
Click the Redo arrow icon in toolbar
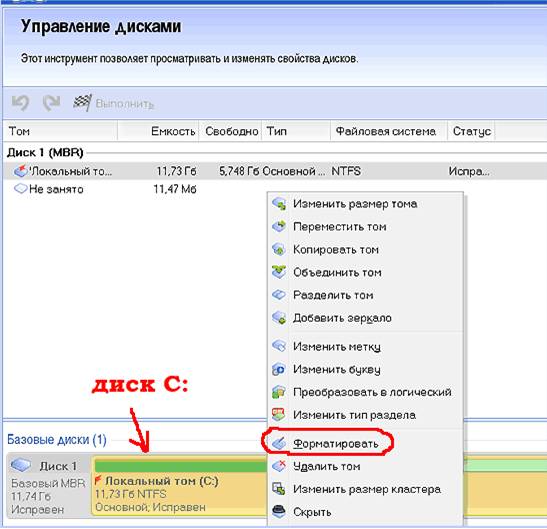[x=51, y=103]
